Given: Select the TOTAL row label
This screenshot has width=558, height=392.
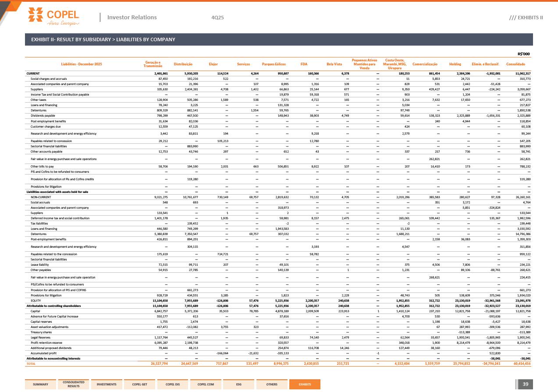Looking at the screenshot, I should tap(31, 363).
